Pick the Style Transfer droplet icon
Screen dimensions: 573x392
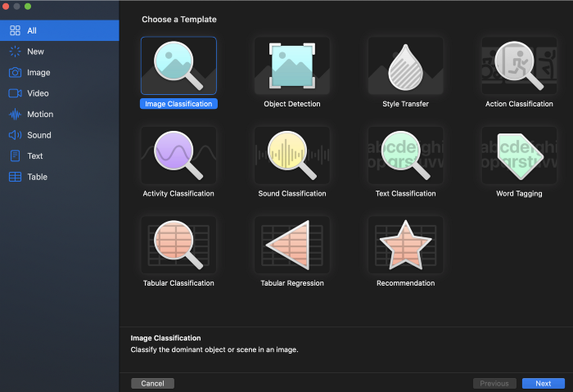pyautogui.click(x=405, y=65)
